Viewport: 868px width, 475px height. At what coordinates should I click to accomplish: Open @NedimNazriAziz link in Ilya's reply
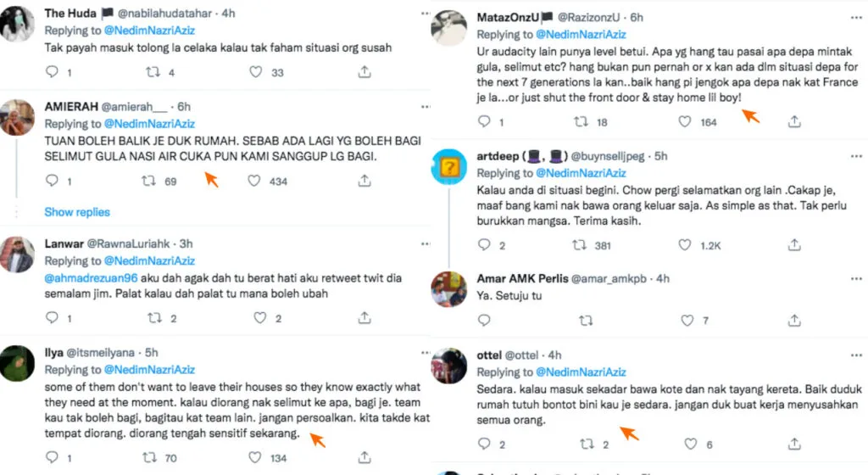(148, 370)
